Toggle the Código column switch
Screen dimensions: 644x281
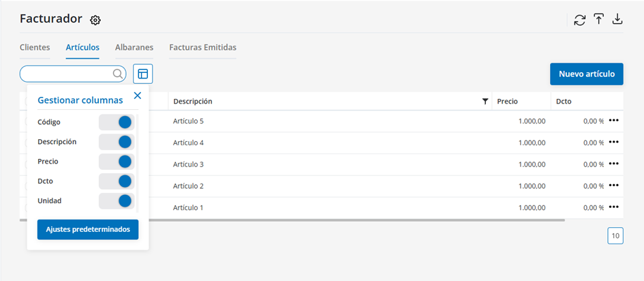click(x=117, y=122)
